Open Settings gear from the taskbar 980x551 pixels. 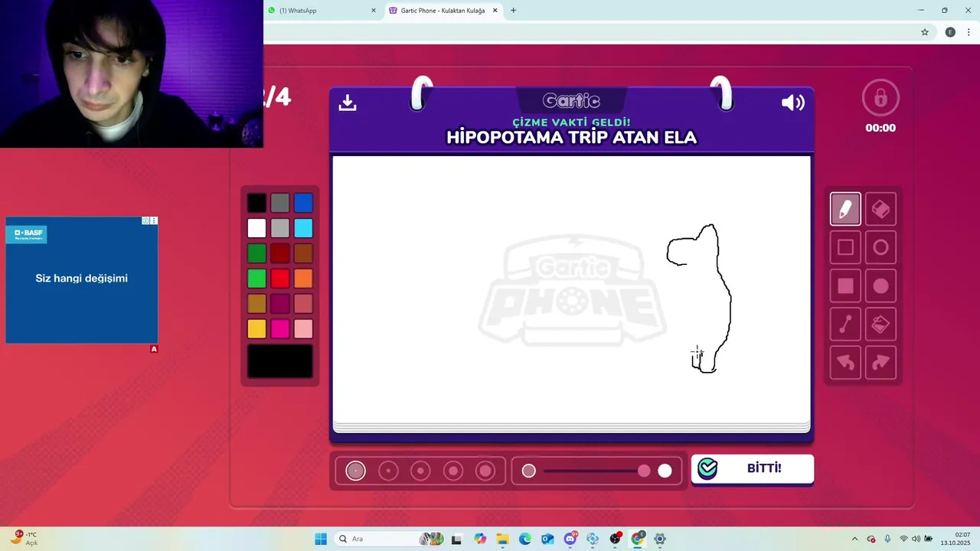coord(660,539)
